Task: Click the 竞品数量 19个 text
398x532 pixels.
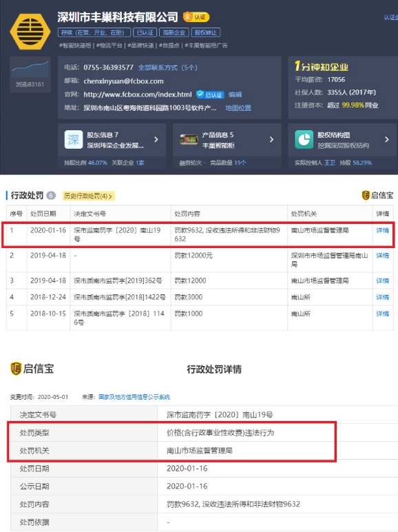Action: tap(228, 163)
